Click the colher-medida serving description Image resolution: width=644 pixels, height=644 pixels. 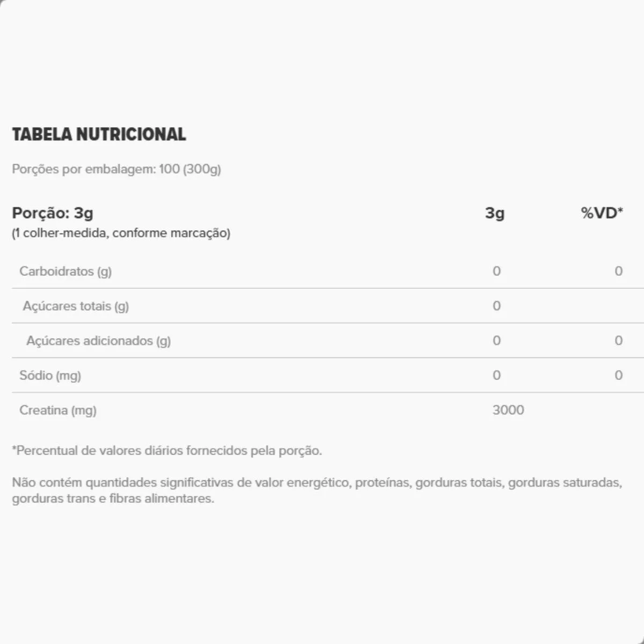(121, 233)
